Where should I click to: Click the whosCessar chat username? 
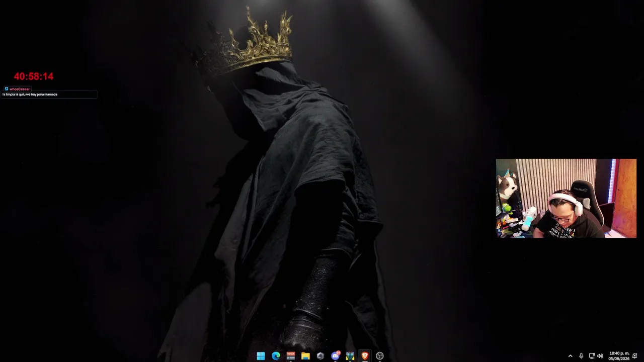(x=20, y=89)
